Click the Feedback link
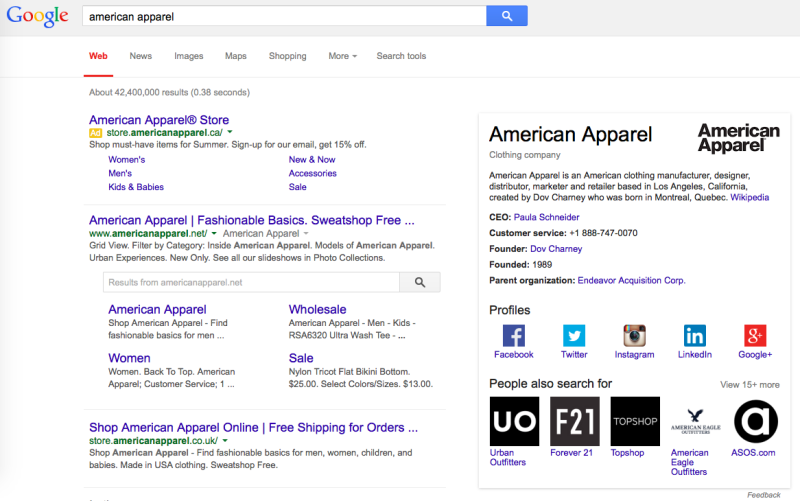Image resolution: width=800 pixels, height=501 pixels. [764, 495]
